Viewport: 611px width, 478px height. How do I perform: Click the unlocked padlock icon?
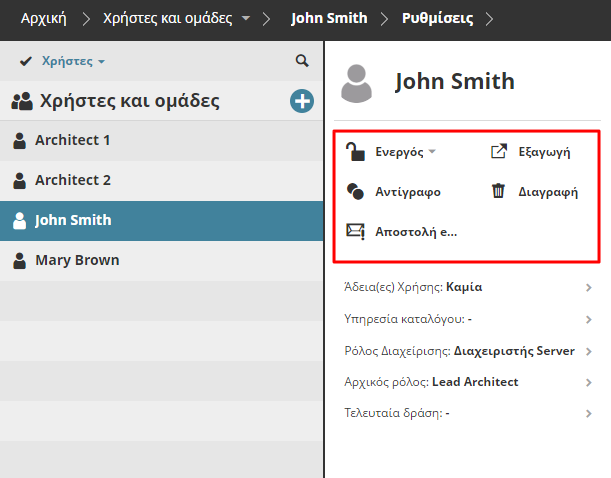(355, 152)
